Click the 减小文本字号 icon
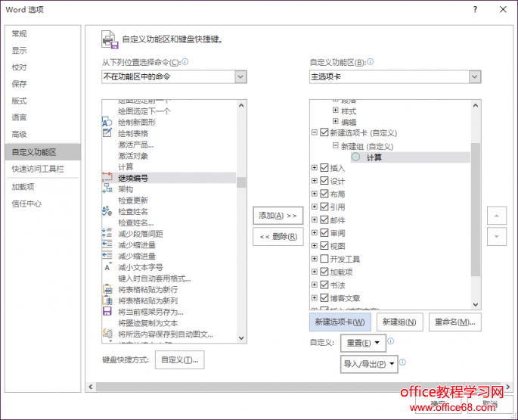The height and width of the screenshot is (420, 518). point(107,267)
